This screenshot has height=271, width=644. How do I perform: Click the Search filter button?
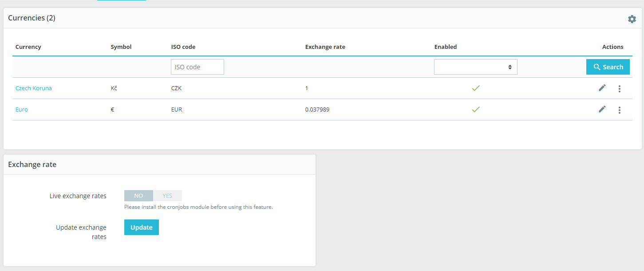pyautogui.click(x=608, y=67)
